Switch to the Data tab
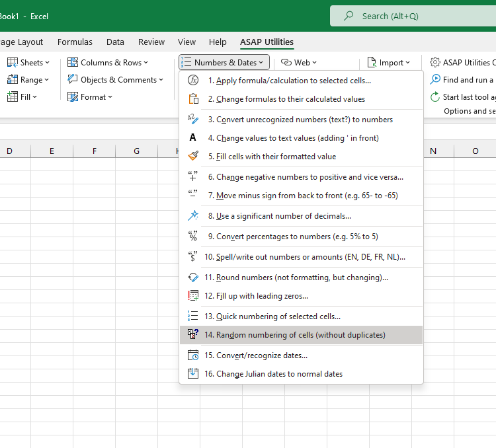 (115, 42)
